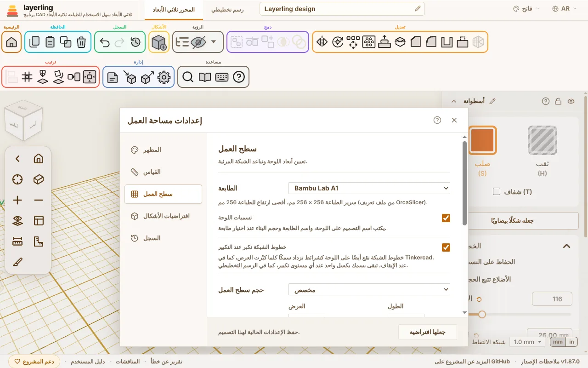Image resolution: width=588 pixels, height=368 pixels.
Task: Uncheck the grid lines scale on zoom checkbox
Action: (446, 247)
